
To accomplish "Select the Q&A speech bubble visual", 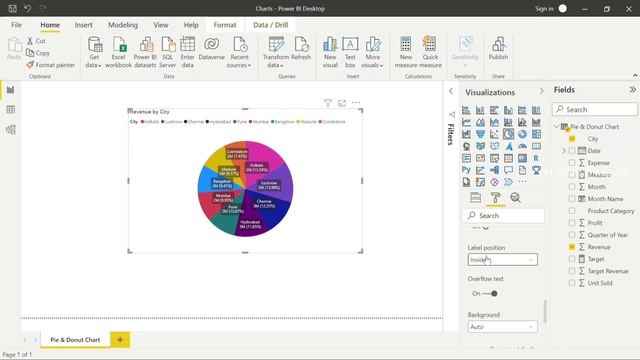I will pos(508,170).
